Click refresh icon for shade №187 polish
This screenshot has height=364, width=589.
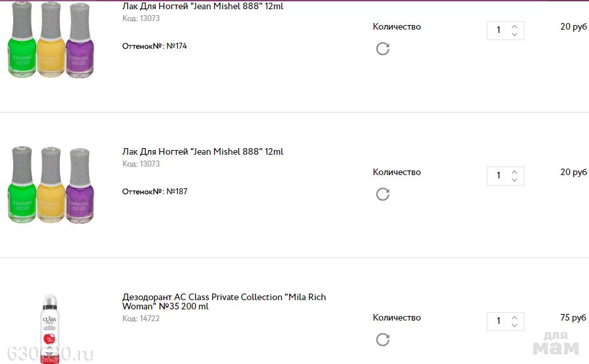pos(383,194)
